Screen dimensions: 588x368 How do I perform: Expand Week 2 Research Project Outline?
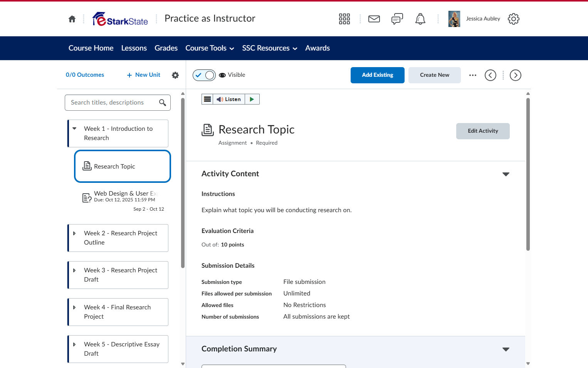tap(74, 233)
